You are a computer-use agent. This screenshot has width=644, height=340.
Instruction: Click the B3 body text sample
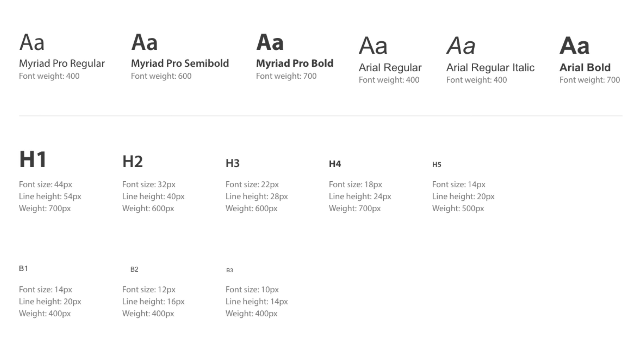point(230,270)
